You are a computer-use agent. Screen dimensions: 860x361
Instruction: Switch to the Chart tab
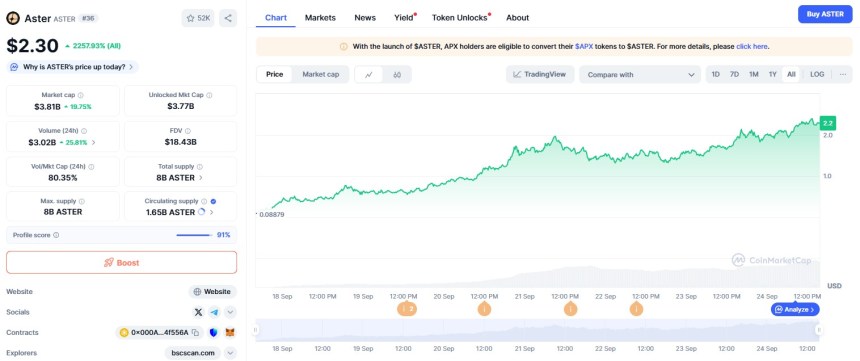coord(276,18)
